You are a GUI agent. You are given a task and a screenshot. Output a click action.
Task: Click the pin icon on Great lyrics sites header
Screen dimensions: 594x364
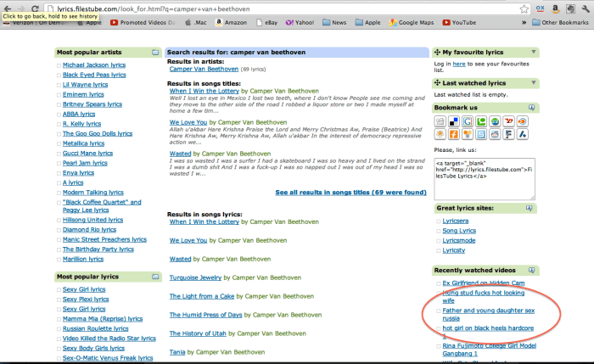[530, 208]
